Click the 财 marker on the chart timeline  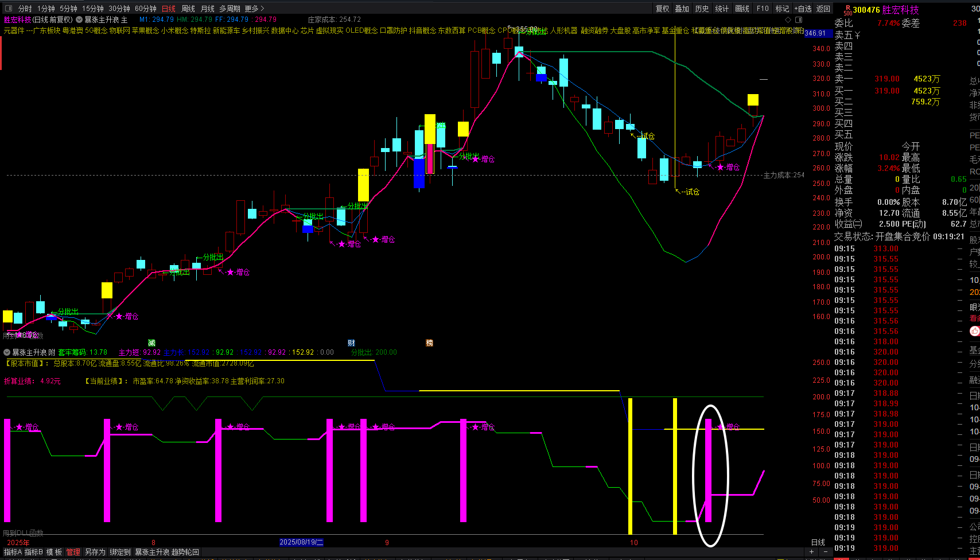351,343
